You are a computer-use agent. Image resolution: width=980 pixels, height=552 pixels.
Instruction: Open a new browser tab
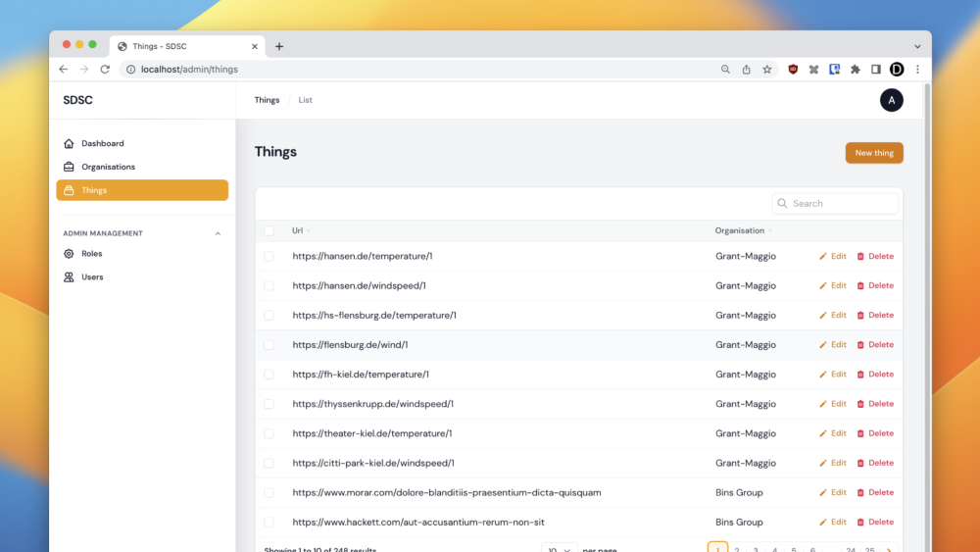279,46
